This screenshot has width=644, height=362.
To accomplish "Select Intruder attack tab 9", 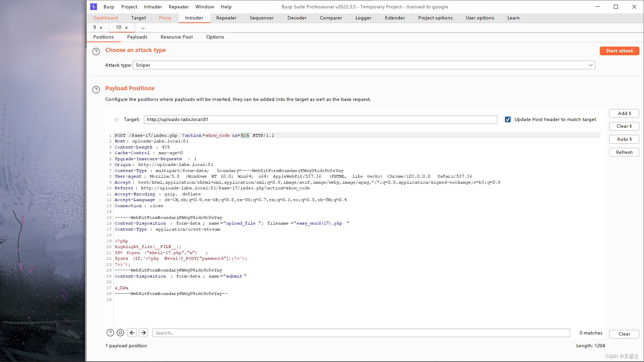I will [x=95, y=27].
